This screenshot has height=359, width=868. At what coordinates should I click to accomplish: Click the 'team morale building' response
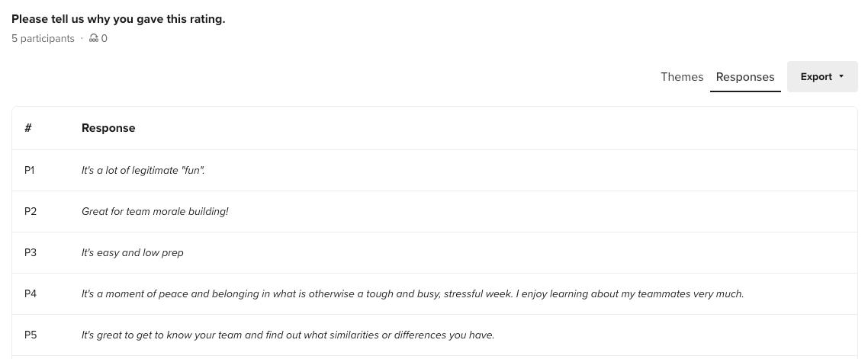click(x=155, y=212)
